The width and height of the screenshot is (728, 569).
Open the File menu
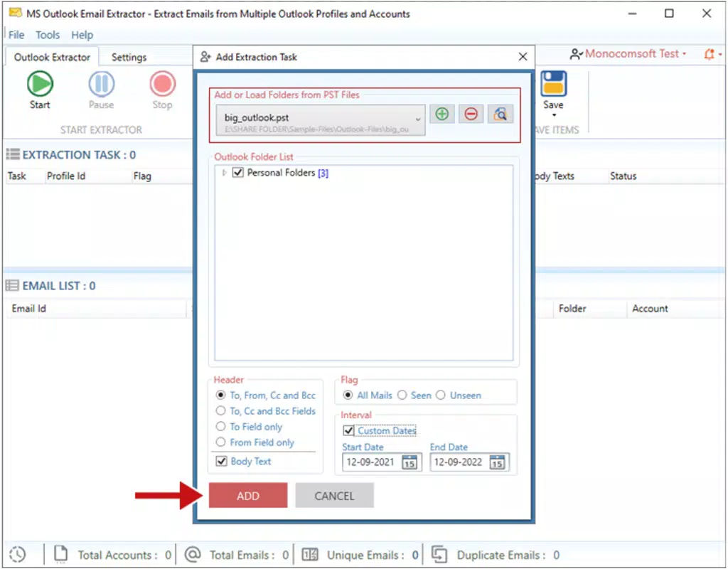click(x=16, y=35)
